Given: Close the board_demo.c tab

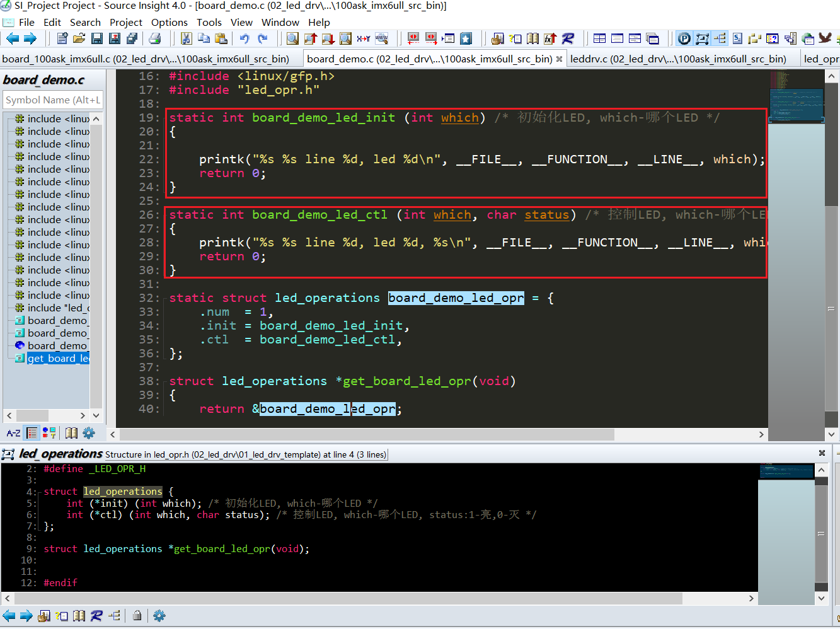Looking at the screenshot, I should (x=559, y=59).
